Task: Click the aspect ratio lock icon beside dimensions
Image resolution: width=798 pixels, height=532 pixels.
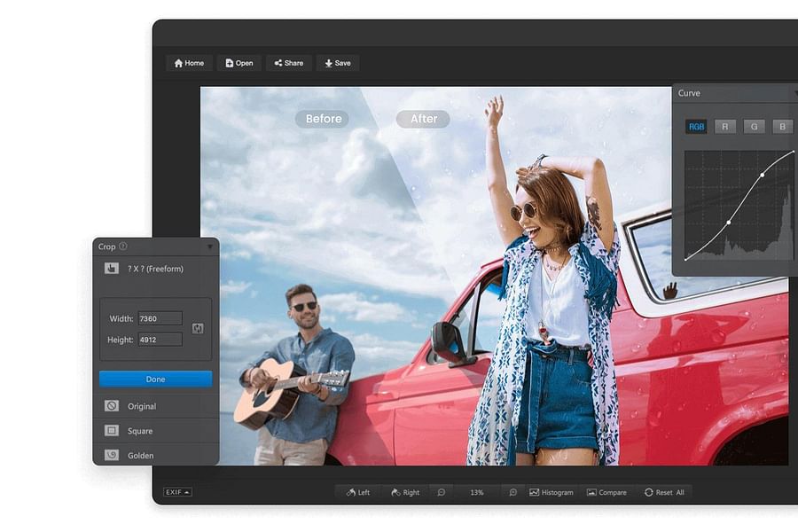Action: point(196,328)
